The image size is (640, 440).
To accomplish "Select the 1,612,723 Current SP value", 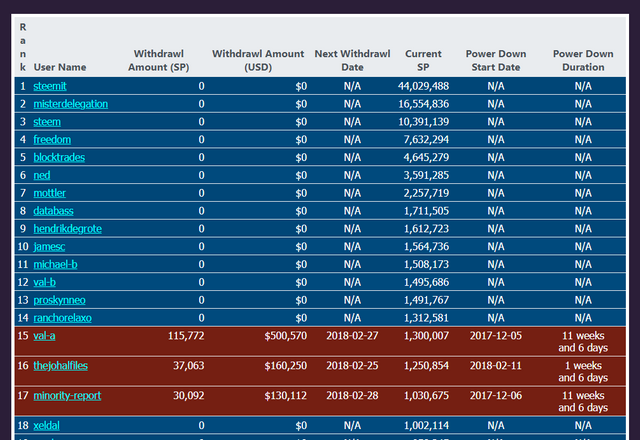I will pos(427,229).
